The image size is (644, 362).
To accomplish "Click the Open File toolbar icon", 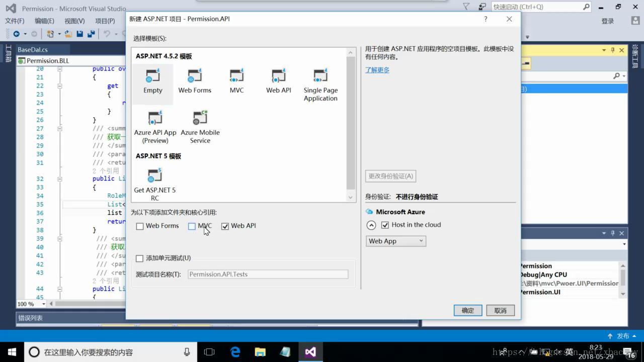I will click(68, 34).
